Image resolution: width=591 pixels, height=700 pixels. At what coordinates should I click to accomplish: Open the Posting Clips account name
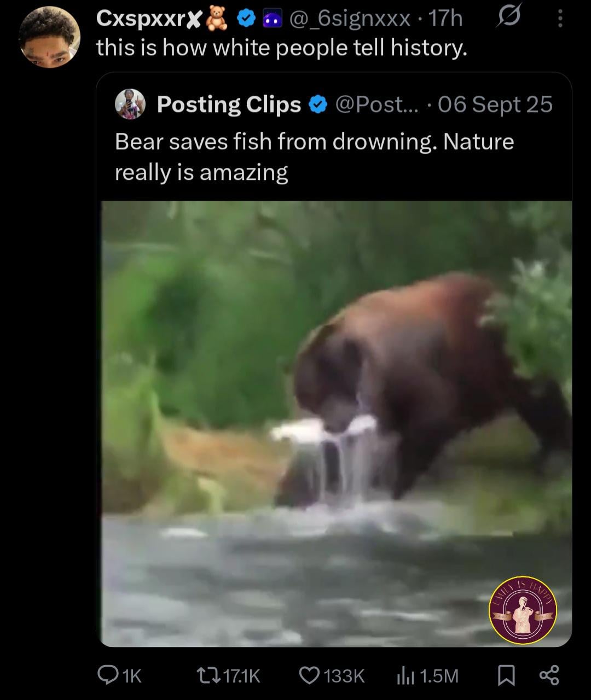[229, 104]
